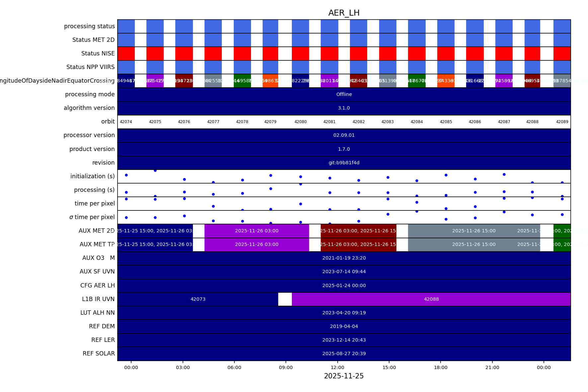Click the Offline processing mode bar text
Image resolution: width=588 pixels, height=392 pixels.
pyautogui.click(x=344, y=95)
